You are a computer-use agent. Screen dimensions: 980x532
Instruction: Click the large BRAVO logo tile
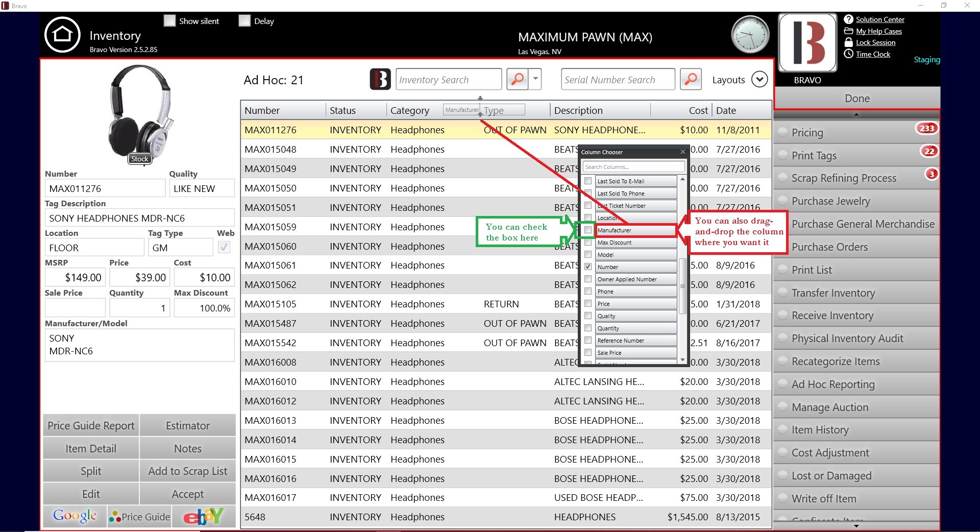[x=807, y=43]
